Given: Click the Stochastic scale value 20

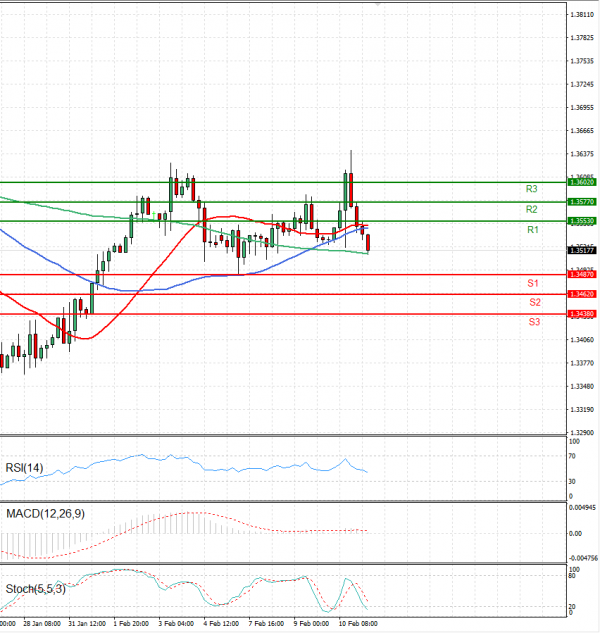Looking at the screenshot, I should [x=572, y=607].
